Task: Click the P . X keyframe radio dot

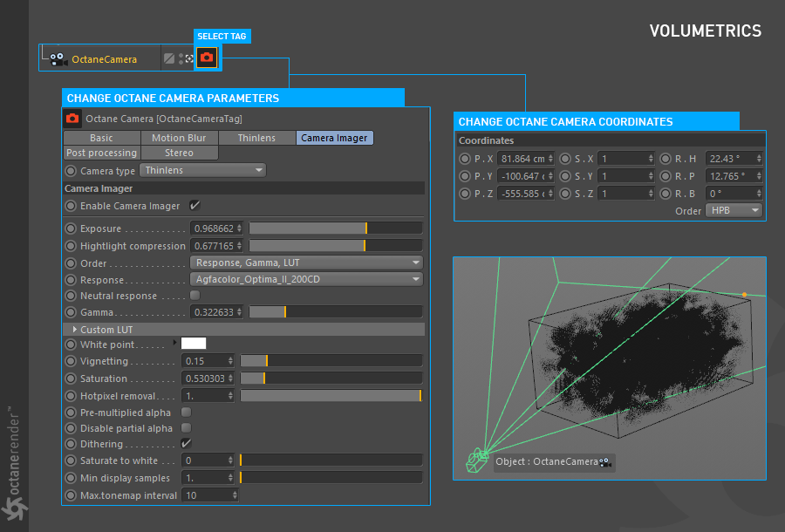Action: (465, 159)
